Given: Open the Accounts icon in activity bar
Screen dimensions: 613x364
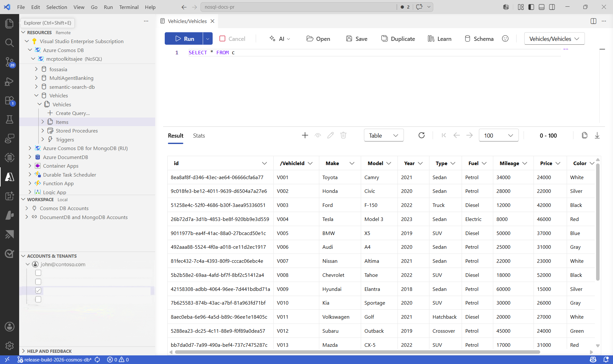Looking at the screenshot, I should coord(10,327).
